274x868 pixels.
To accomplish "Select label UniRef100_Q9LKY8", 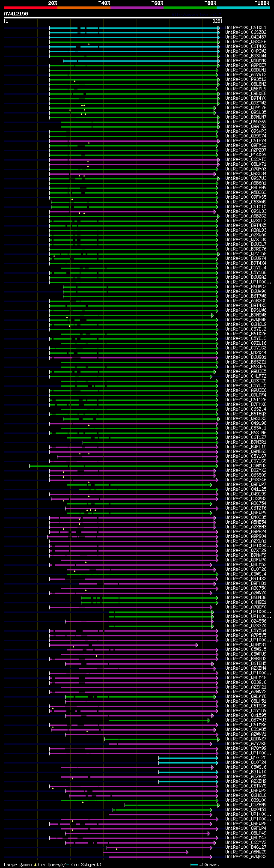I will pos(246,697).
